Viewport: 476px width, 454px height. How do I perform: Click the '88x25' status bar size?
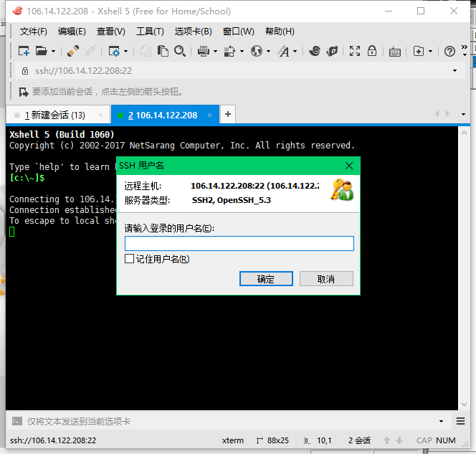click(278, 440)
